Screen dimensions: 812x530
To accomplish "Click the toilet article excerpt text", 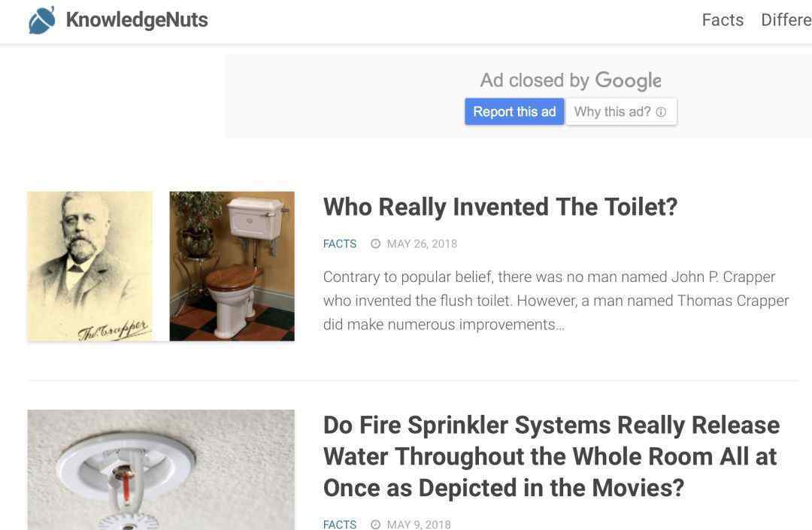I will [x=556, y=301].
